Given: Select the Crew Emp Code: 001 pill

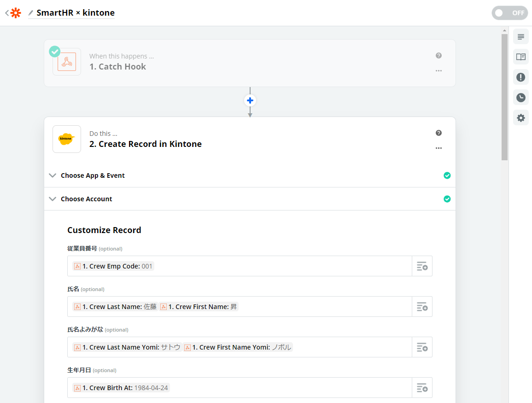Looking at the screenshot, I should (x=113, y=266).
